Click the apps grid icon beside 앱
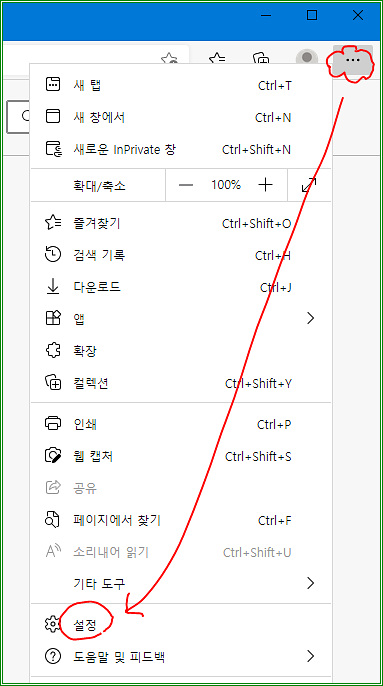This screenshot has width=383, height=686. click(53, 318)
